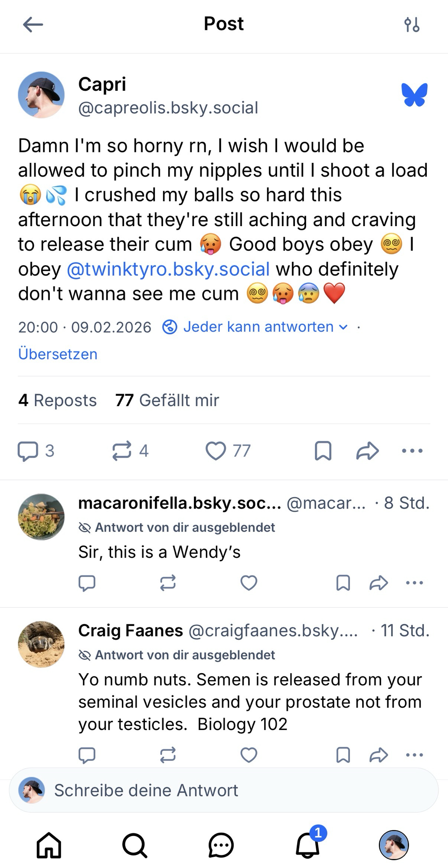Image resolution: width=448 pixels, height=868 pixels.
Task: Open more options on Craig Faanes' reply
Action: [x=414, y=755]
